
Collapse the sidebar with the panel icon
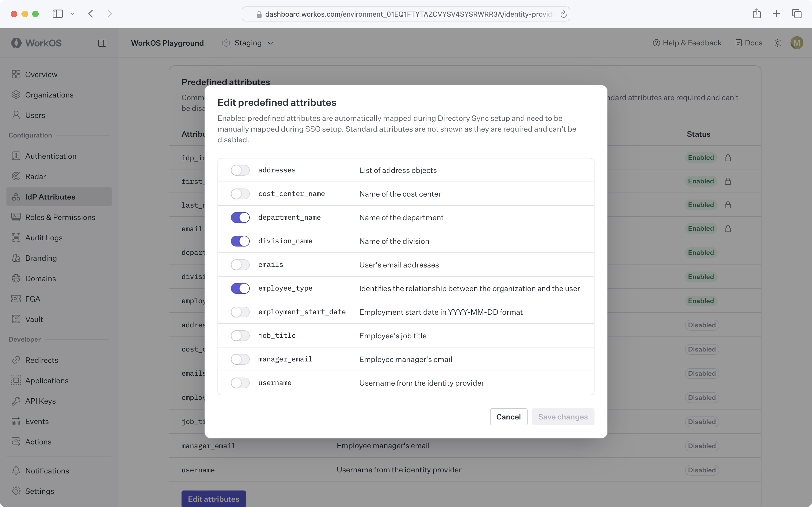[102, 43]
